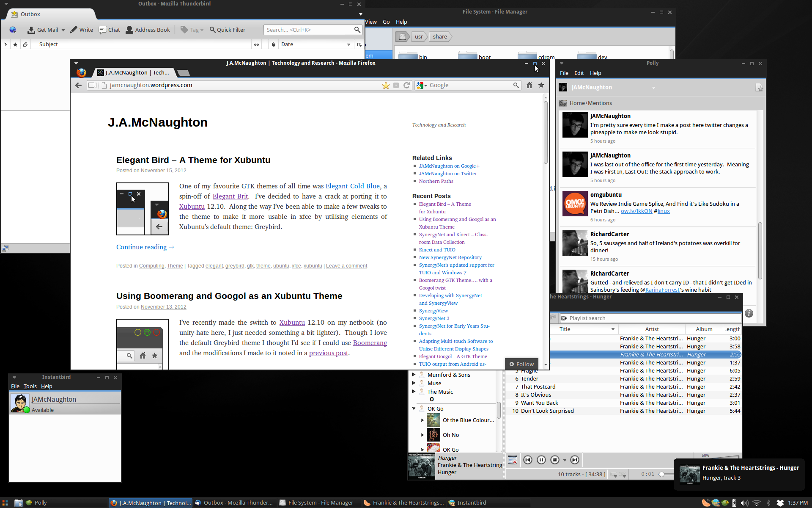This screenshot has height=508, width=812.
Task: Reload the Firefox page
Action: pyautogui.click(x=406, y=86)
